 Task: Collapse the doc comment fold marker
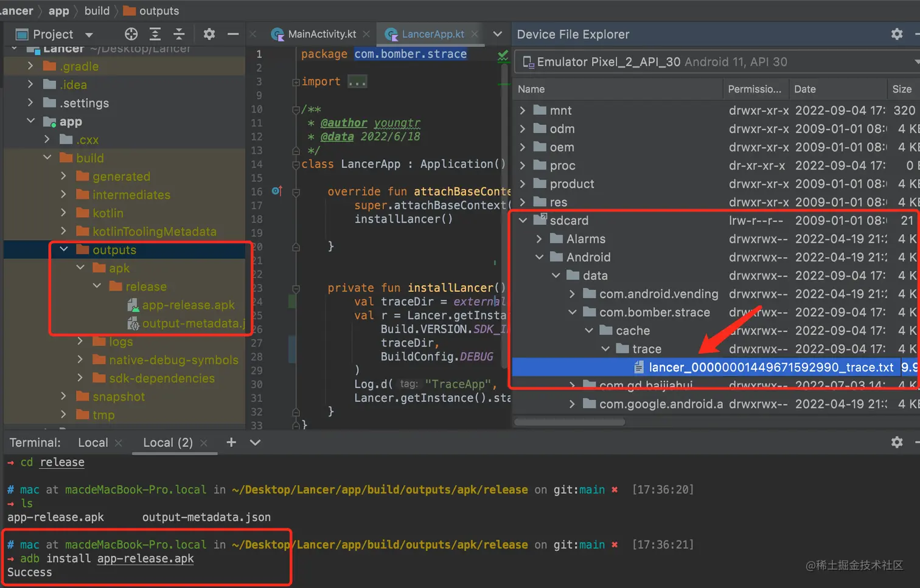(x=296, y=110)
